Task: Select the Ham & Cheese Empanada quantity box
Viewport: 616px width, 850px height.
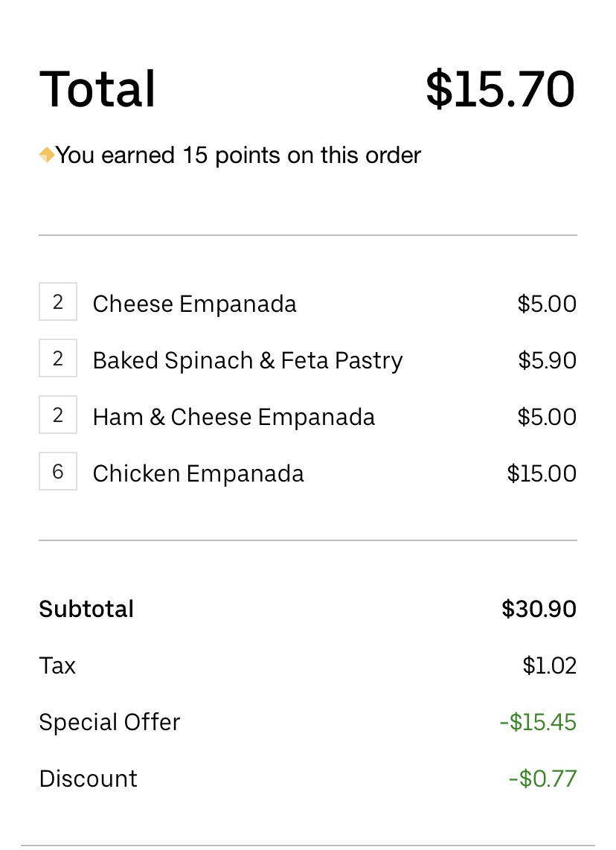Action: point(58,416)
